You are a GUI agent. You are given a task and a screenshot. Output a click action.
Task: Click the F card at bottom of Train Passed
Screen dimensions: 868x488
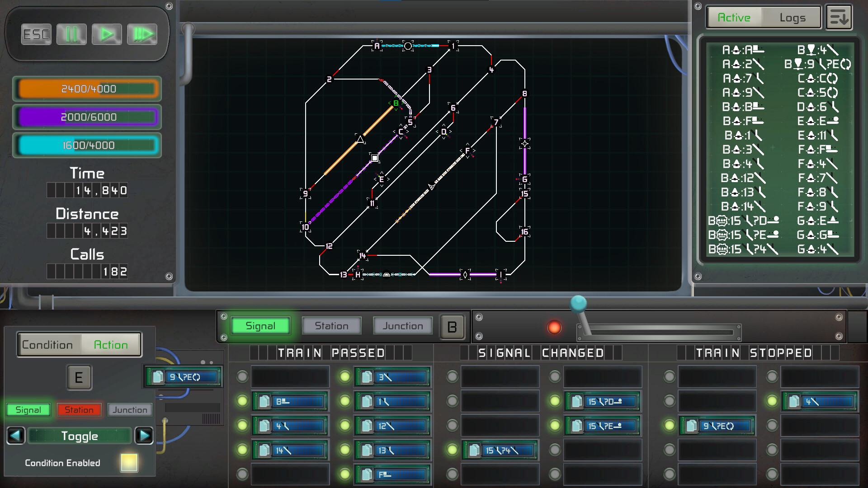click(x=392, y=474)
